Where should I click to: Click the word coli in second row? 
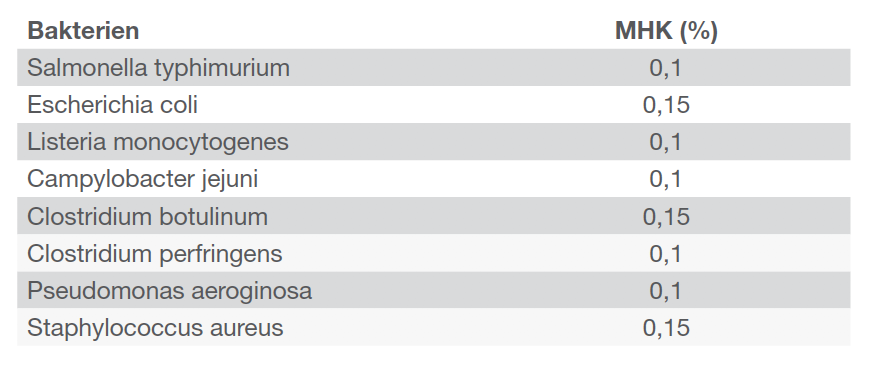pos(179,104)
